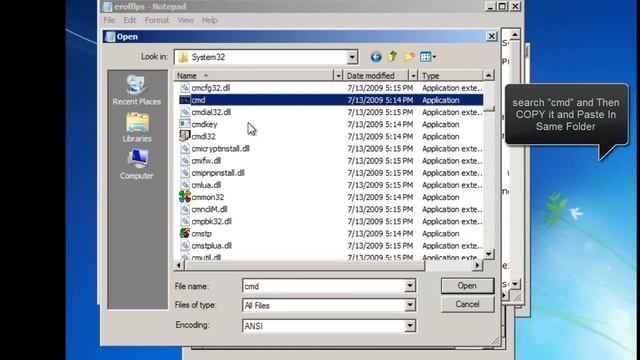This screenshot has height=360, width=640.
Task: Click file list scroll up arrow
Action: pos(489,76)
